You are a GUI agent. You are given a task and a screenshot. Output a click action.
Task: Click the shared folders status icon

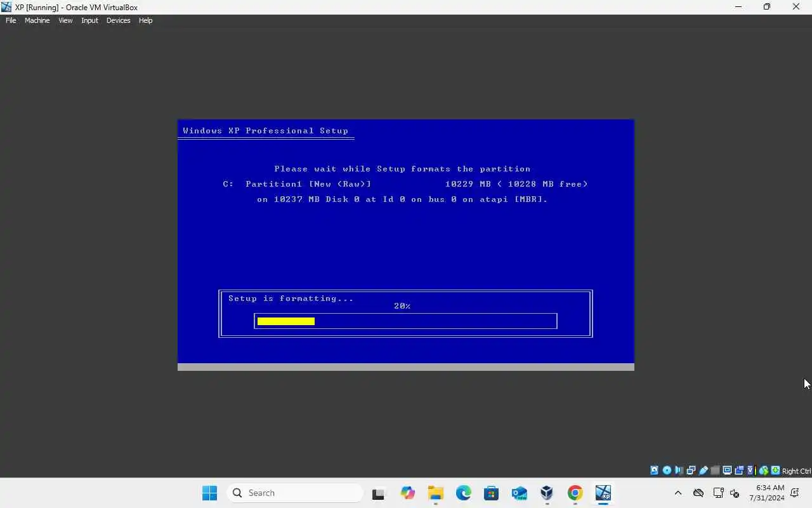coord(716,471)
